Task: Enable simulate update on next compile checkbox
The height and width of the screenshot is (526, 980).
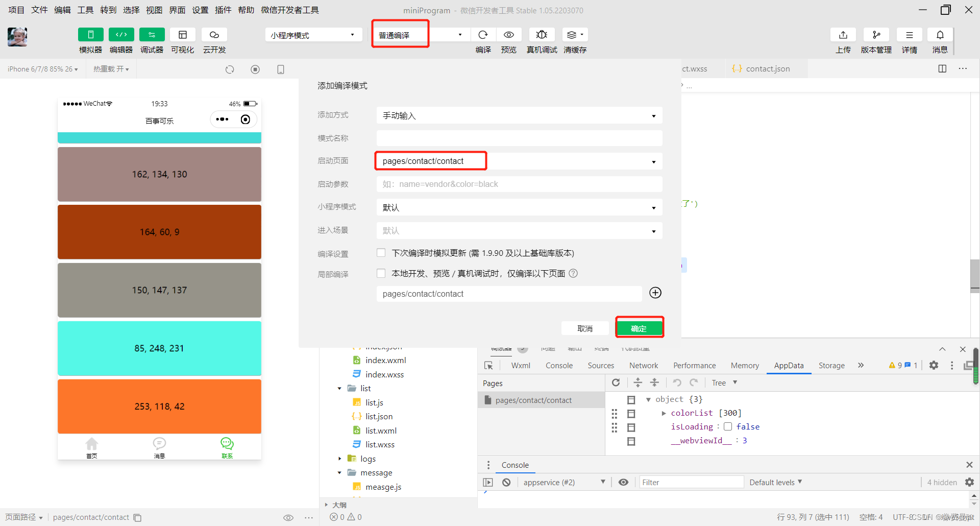Action: (x=381, y=253)
